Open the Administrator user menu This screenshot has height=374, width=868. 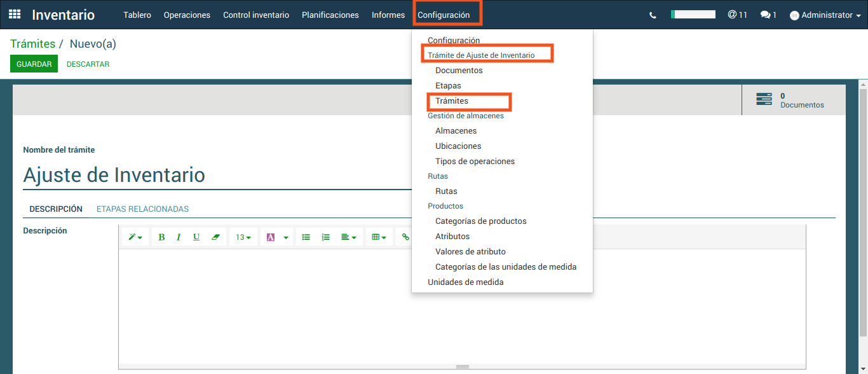825,15
